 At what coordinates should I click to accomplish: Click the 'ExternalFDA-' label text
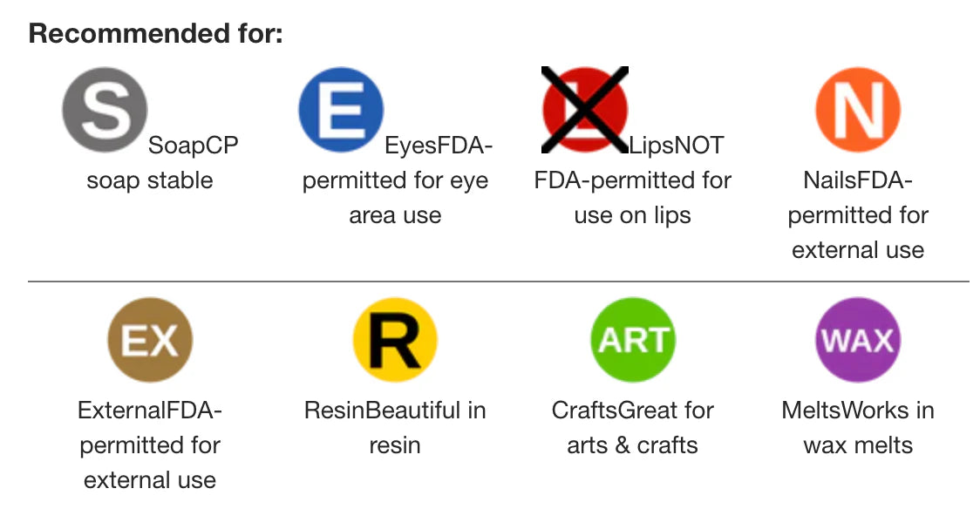click(x=149, y=411)
